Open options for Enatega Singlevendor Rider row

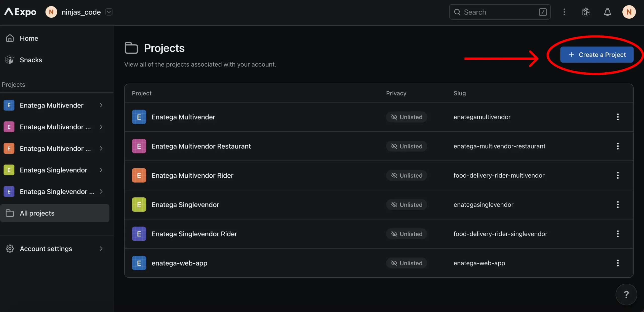pyautogui.click(x=618, y=234)
